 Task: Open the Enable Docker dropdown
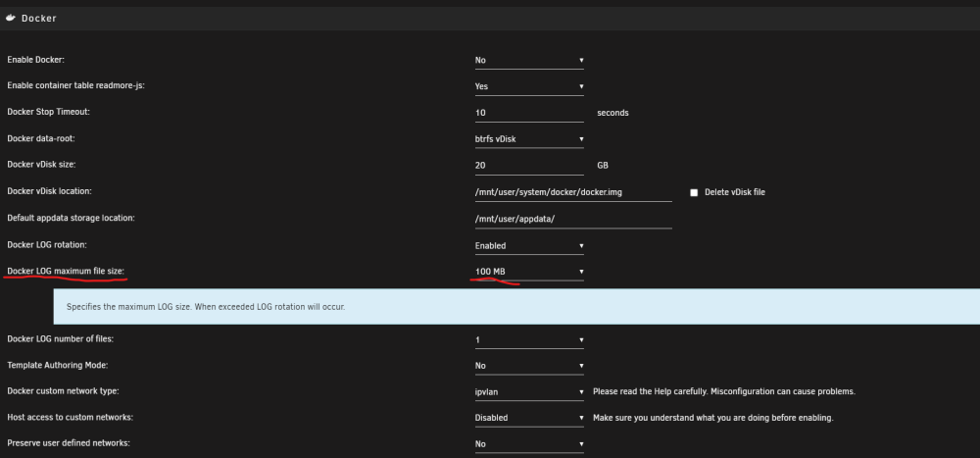(529, 60)
